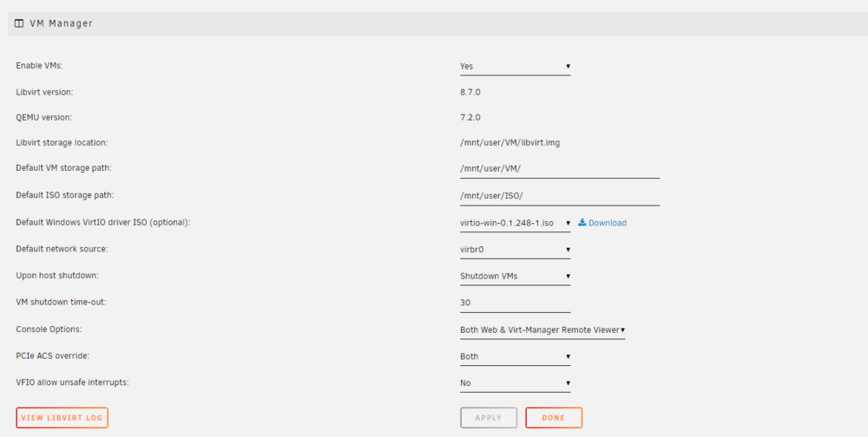868x437 pixels.
Task: Open the VFIO allow unsafe interrupts dropdown
Action: pyautogui.click(x=515, y=383)
